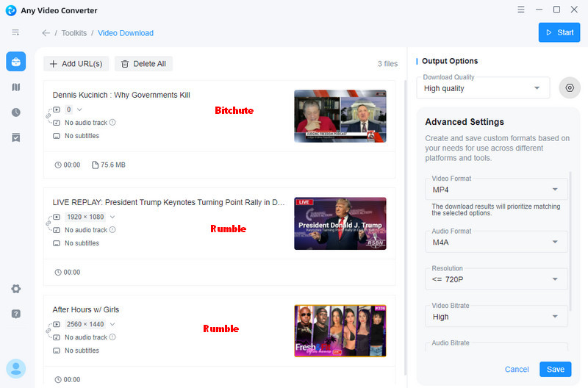Viewport: 588px width, 388px height.
Task: Save the advanced settings
Action: [556, 369]
